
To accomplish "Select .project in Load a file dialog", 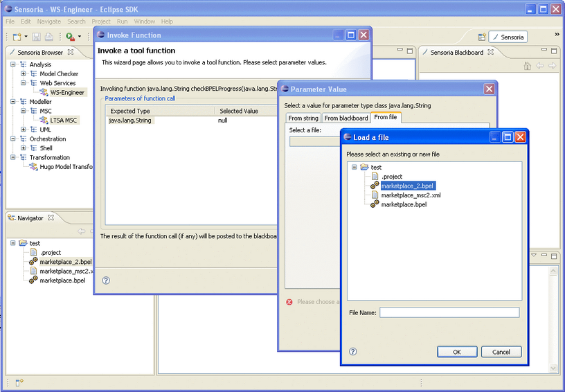I will 392,177.
